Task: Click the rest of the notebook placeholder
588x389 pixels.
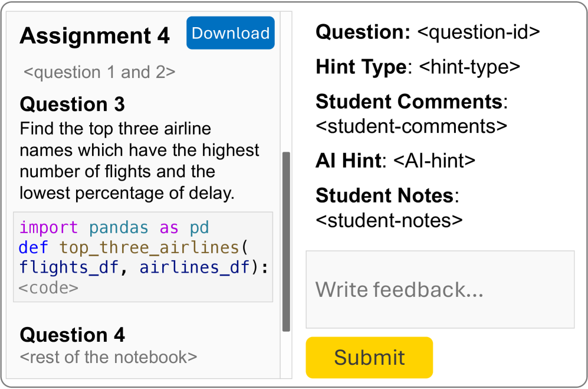Action: (x=108, y=357)
